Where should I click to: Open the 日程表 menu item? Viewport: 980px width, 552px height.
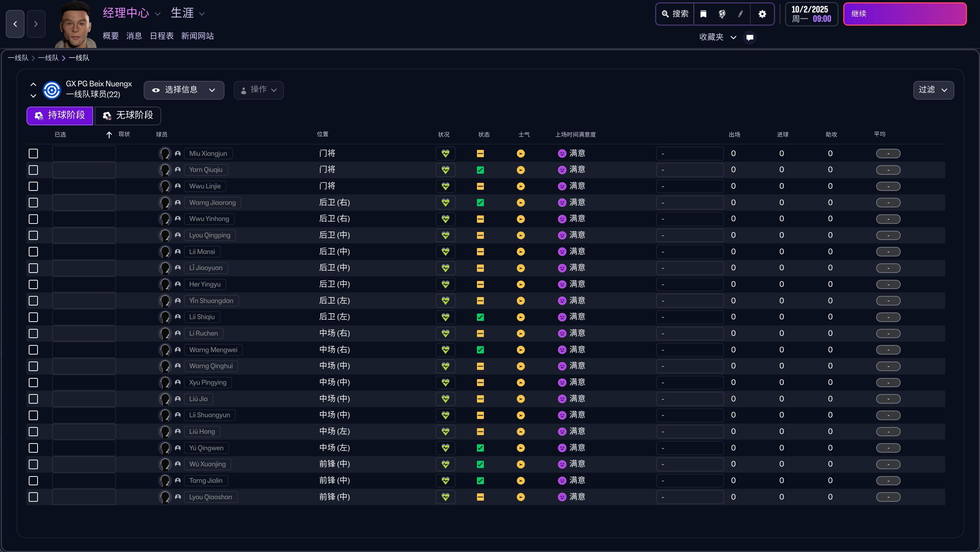[x=161, y=36]
